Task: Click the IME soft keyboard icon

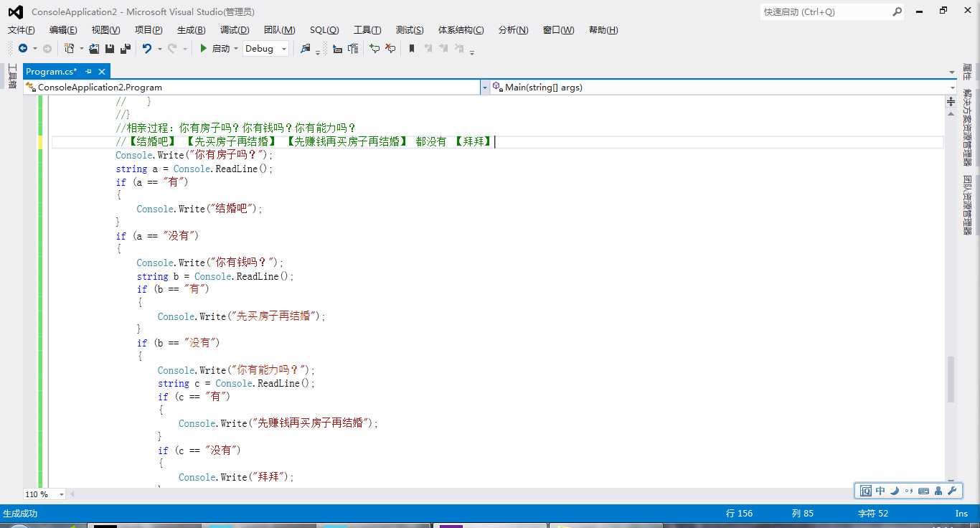Action: [x=924, y=491]
